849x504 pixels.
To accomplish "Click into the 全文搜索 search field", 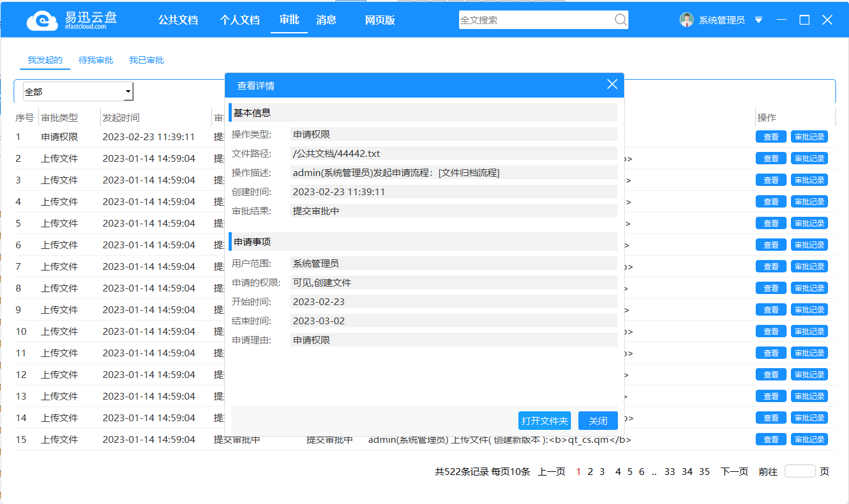I will 536,20.
